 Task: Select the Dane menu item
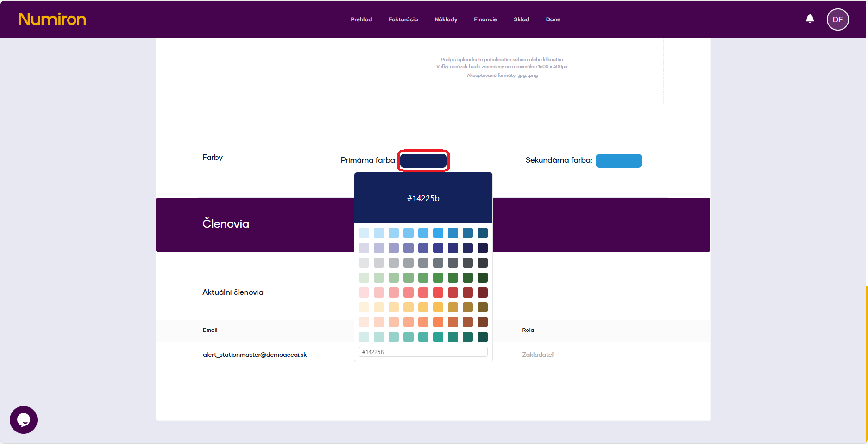[x=553, y=19]
